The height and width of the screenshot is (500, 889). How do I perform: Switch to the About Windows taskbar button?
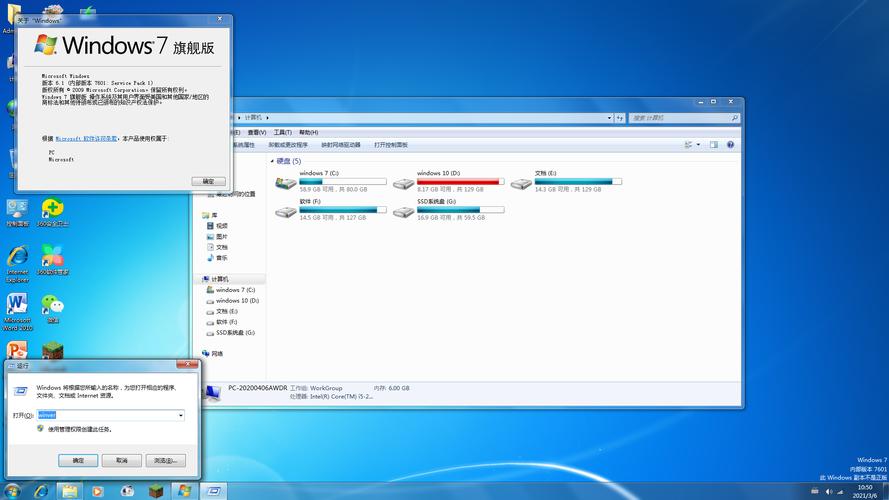coord(184,491)
